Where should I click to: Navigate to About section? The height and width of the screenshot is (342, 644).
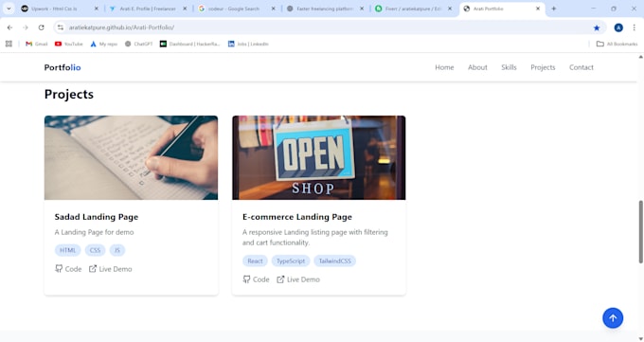(477, 67)
